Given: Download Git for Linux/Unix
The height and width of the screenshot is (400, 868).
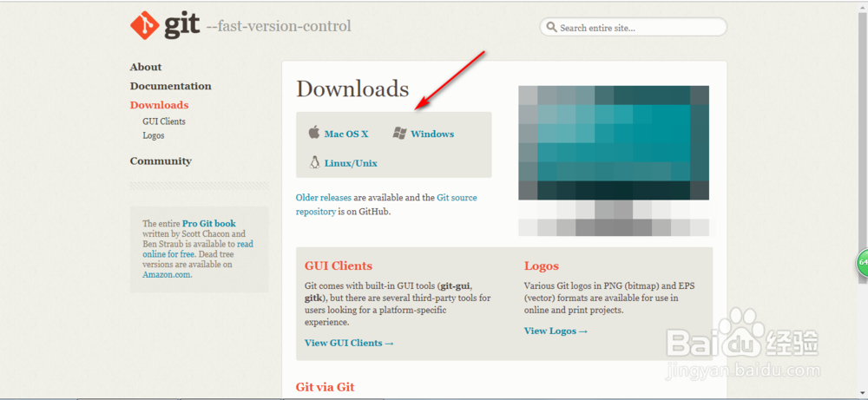Looking at the screenshot, I should (351, 163).
